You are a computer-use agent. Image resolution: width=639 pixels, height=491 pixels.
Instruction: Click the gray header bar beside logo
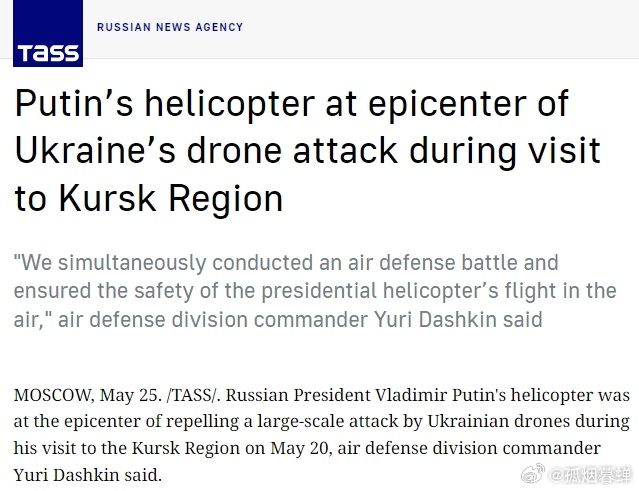click(440, 29)
